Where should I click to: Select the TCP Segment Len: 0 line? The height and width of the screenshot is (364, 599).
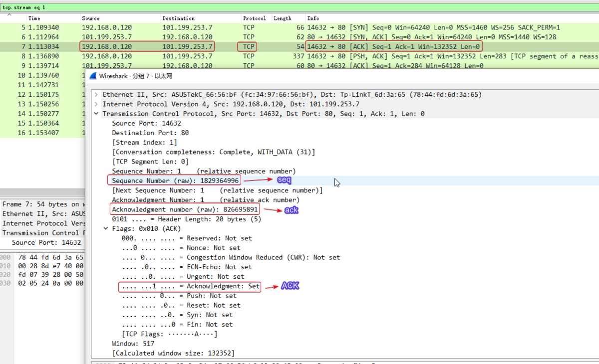150,162
